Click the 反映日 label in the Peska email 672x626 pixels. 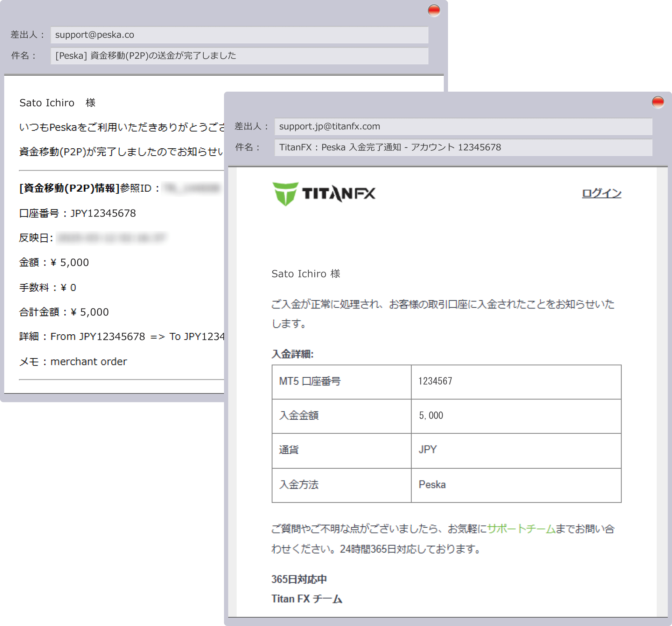36,238
